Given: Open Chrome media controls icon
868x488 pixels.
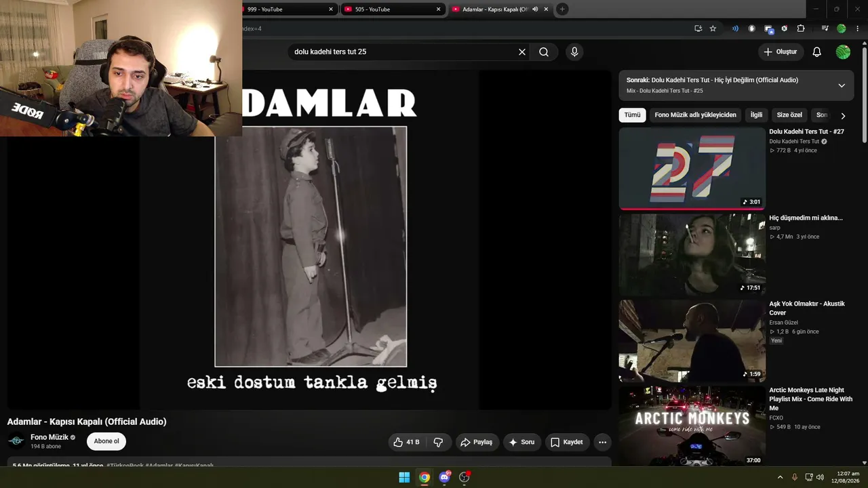Looking at the screenshot, I should 825,28.
